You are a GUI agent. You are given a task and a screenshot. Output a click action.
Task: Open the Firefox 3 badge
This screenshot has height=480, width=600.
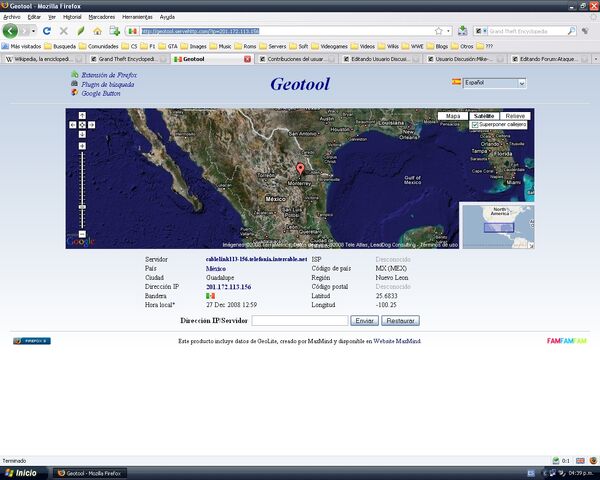[32, 341]
